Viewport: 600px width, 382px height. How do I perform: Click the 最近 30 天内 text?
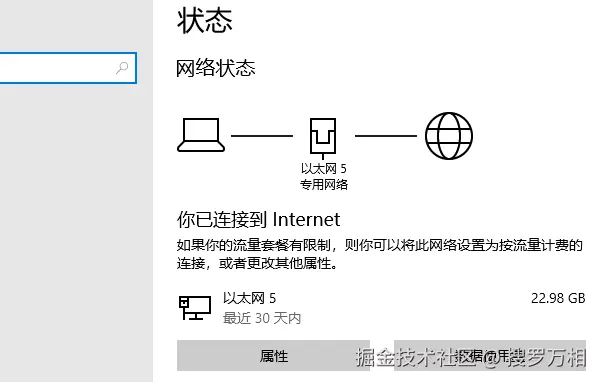point(262,318)
